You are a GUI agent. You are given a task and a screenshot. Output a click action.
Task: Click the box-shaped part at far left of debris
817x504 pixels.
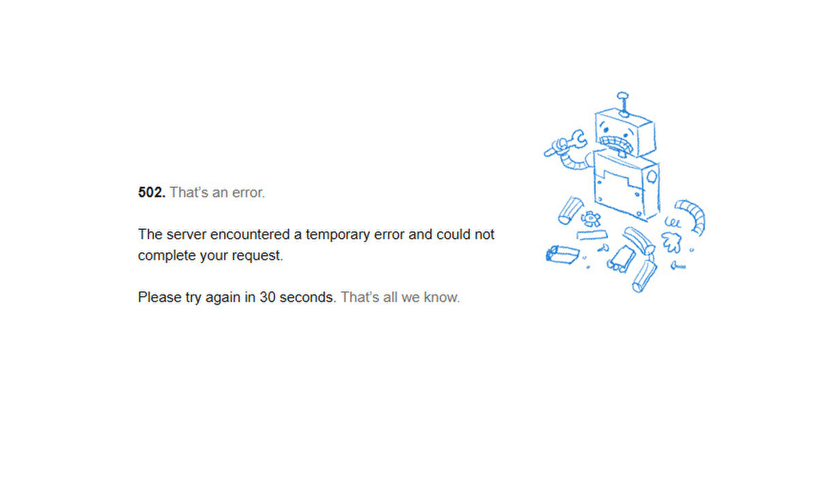point(562,254)
